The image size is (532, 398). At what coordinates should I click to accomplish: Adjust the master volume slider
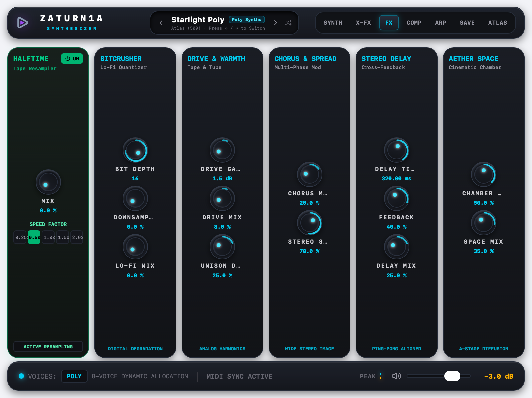tap(439, 376)
